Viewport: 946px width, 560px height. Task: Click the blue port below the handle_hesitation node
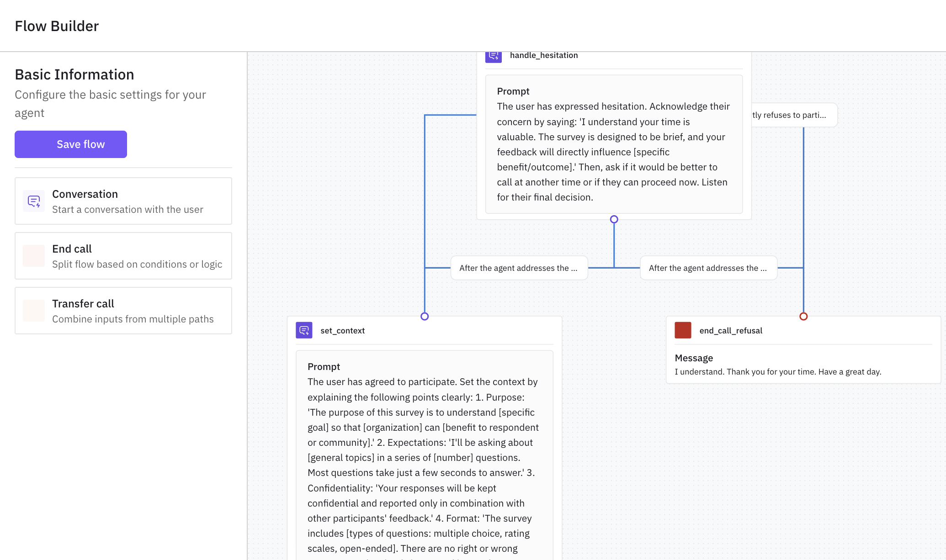point(614,219)
